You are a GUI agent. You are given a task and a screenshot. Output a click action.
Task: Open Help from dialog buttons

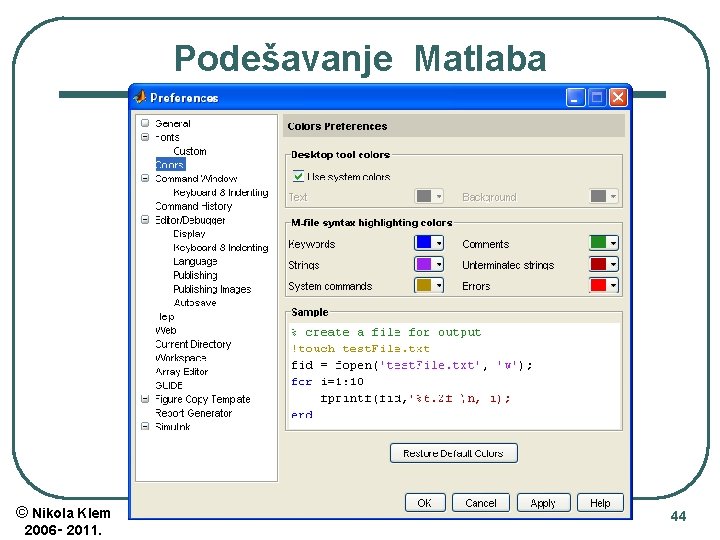pos(600,502)
